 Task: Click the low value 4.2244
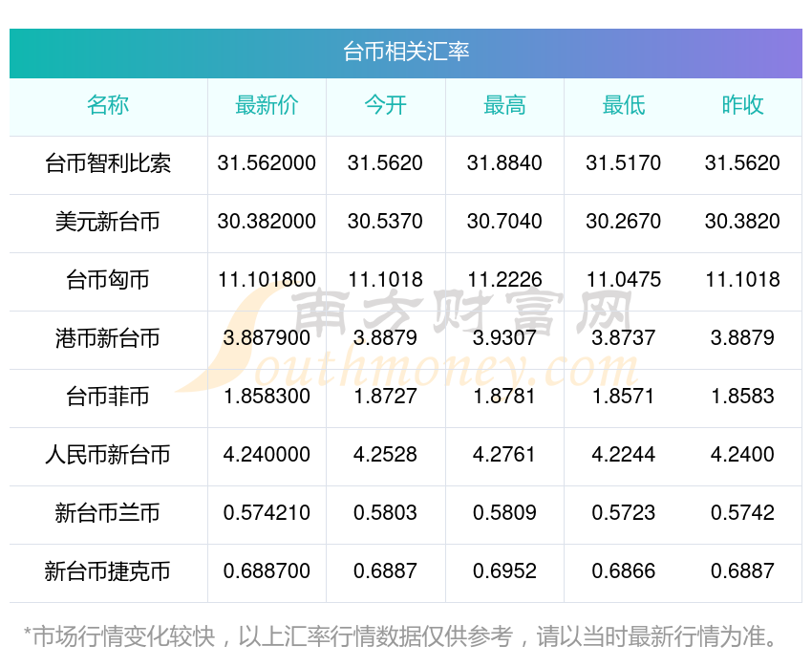[x=624, y=455]
